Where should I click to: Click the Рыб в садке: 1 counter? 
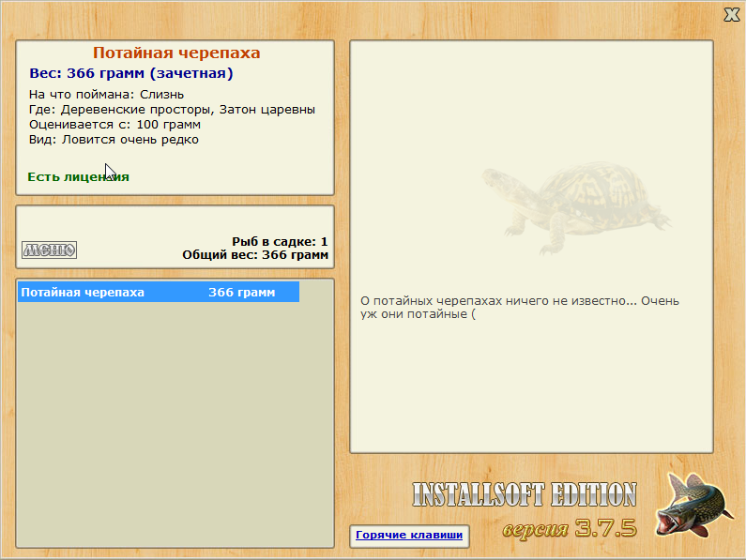pyautogui.click(x=280, y=242)
